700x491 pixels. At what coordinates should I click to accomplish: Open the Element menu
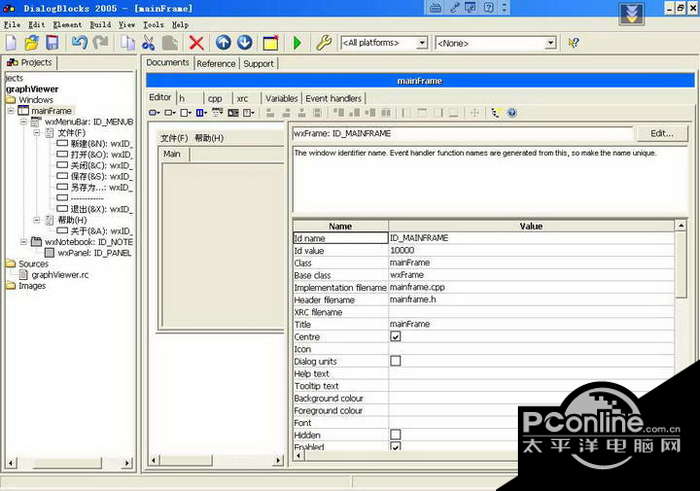(67, 25)
